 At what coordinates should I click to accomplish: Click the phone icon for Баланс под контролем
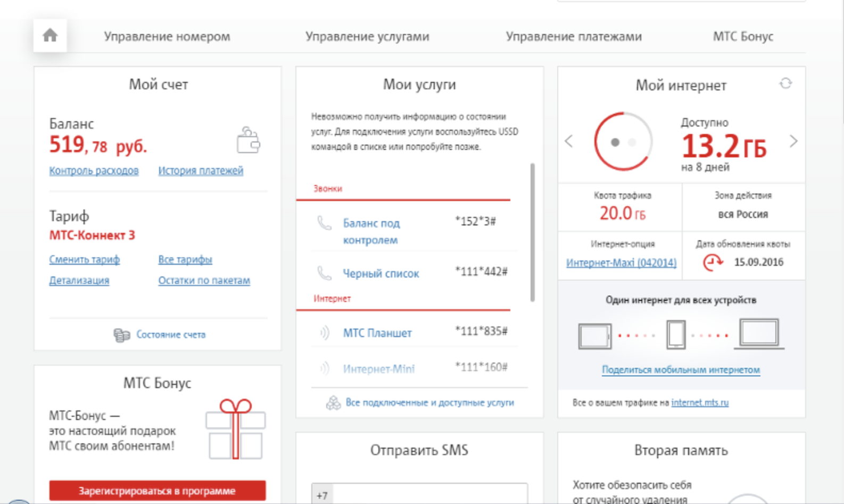point(324,223)
